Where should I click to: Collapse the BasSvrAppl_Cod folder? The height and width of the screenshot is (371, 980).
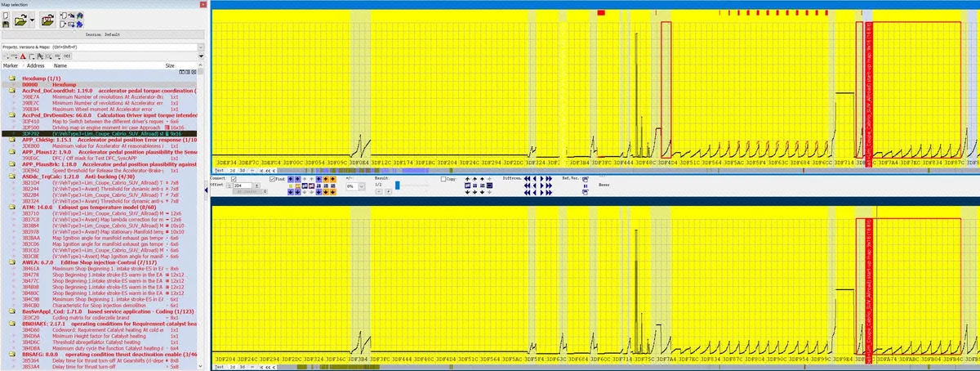(11, 312)
